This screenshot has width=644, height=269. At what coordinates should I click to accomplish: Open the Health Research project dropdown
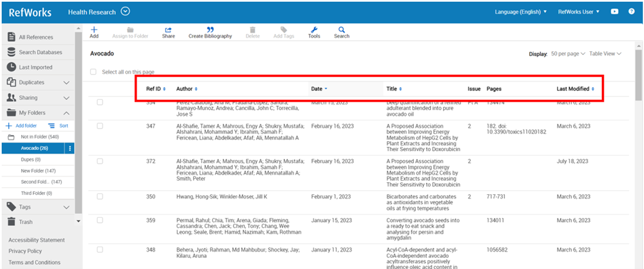click(125, 12)
